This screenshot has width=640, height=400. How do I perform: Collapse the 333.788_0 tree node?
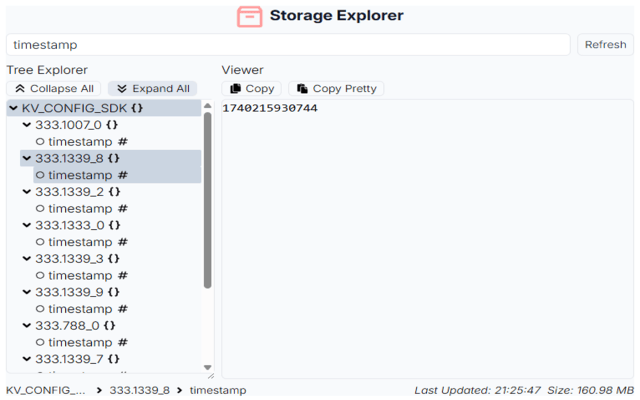pyautogui.click(x=27, y=326)
